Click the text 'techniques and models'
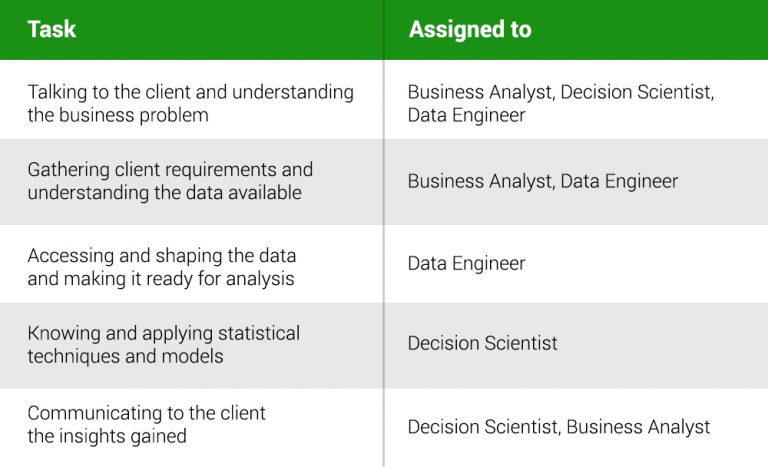The height and width of the screenshot is (467, 768). (x=125, y=356)
